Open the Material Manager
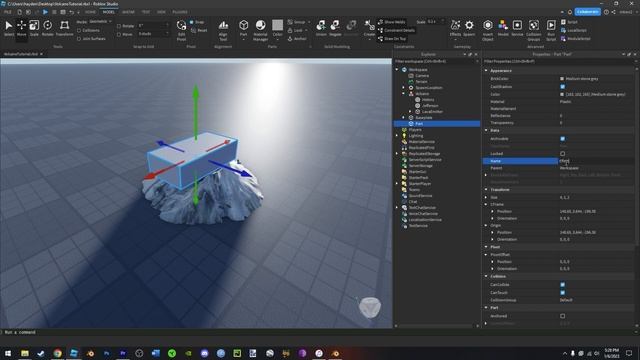Viewport: 640px width, 360px height. point(260,30)
